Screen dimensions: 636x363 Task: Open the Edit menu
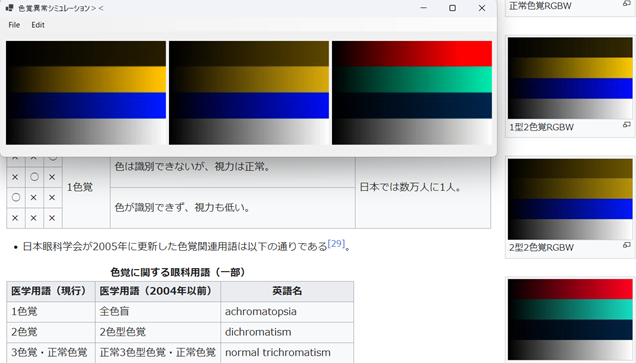(x=38, y=25)
